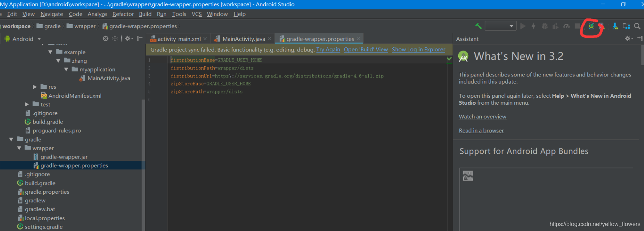Open the Build menu
644x231 pixels.
(x=145, y=14)
